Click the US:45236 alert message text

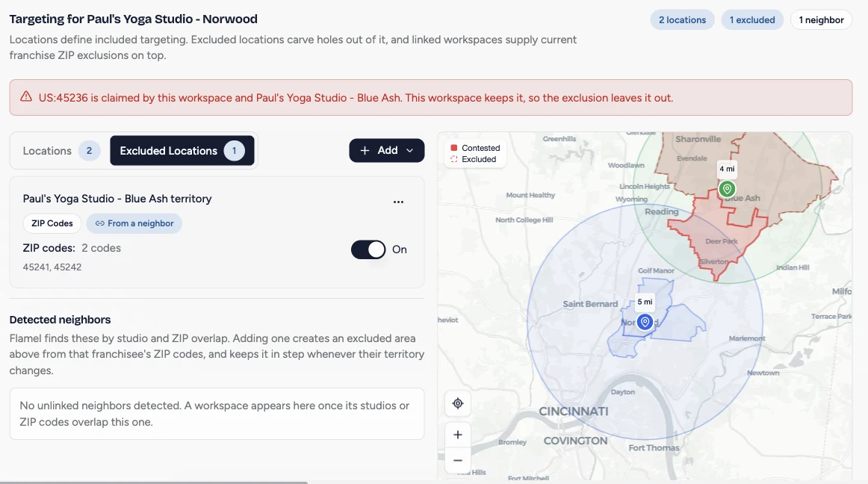[x=356, y=98]
